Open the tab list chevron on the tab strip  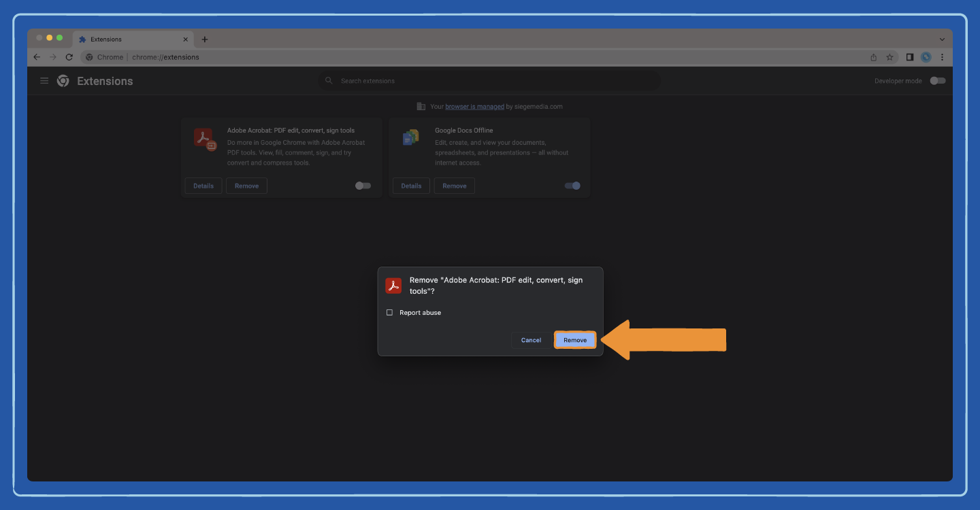941,39
